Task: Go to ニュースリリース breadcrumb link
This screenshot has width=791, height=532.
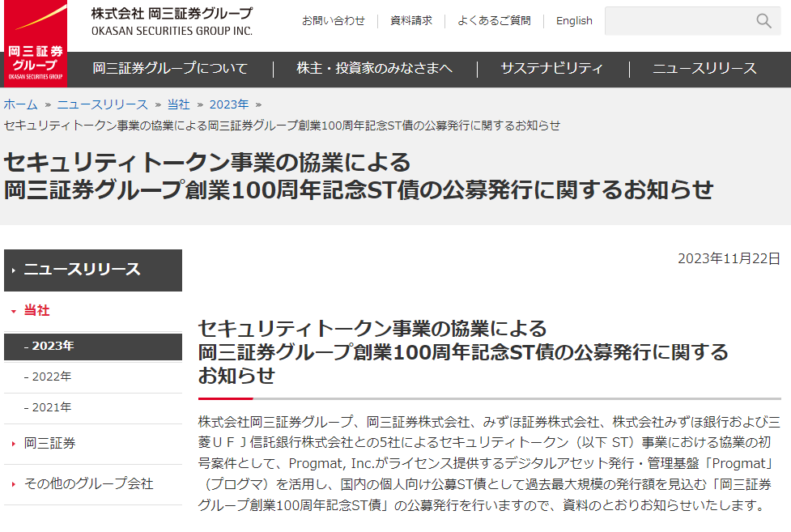Action: pos(102,104)
